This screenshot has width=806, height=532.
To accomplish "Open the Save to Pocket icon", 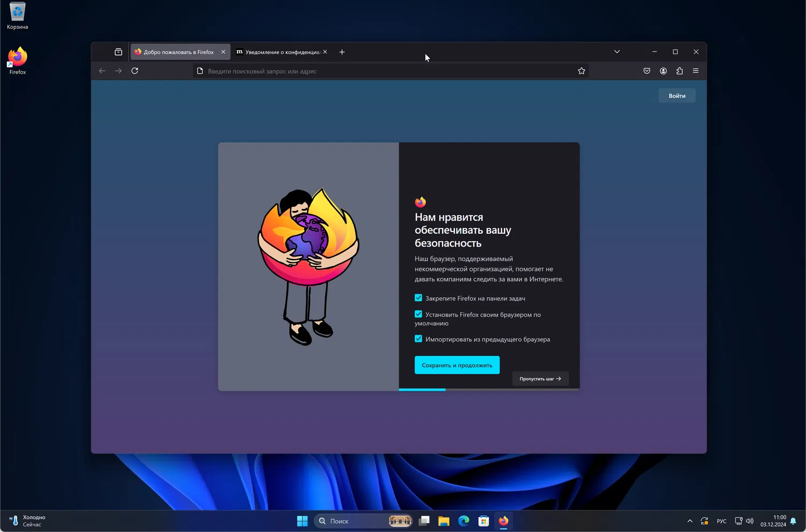I will (647, 71).
